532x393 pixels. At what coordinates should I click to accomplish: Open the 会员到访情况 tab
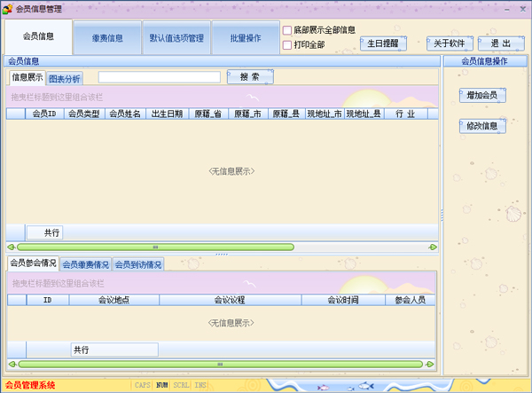(138, 264)
